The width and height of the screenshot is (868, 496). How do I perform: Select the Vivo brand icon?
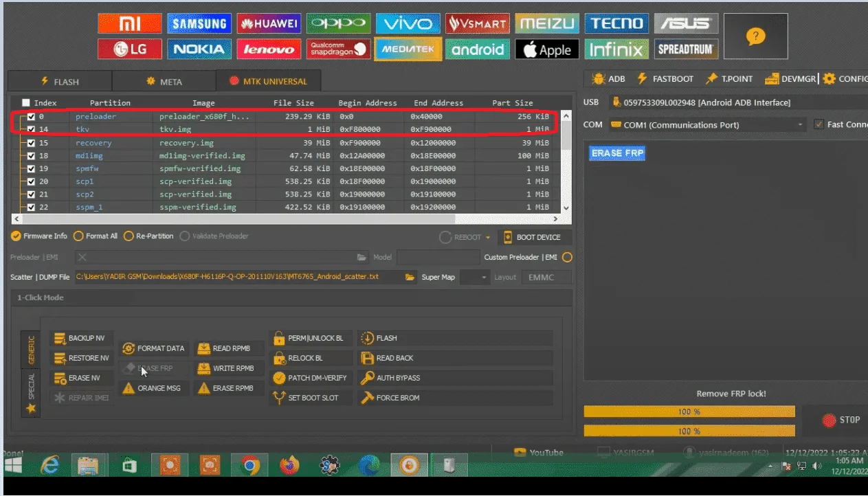coord(408,24)
